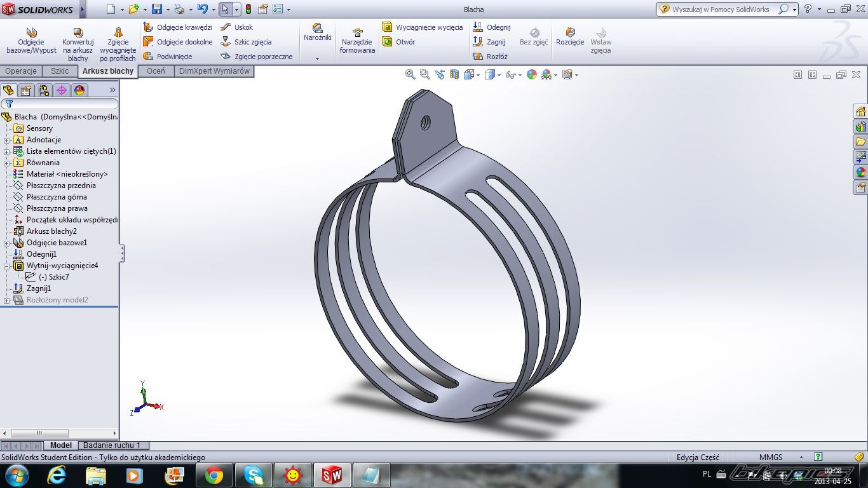Image resolution: width=868 pixels, height=488 pixels.
Task: Choose Zgięcie wyciągnięte po profilach
Action: [x=118, y=44]
